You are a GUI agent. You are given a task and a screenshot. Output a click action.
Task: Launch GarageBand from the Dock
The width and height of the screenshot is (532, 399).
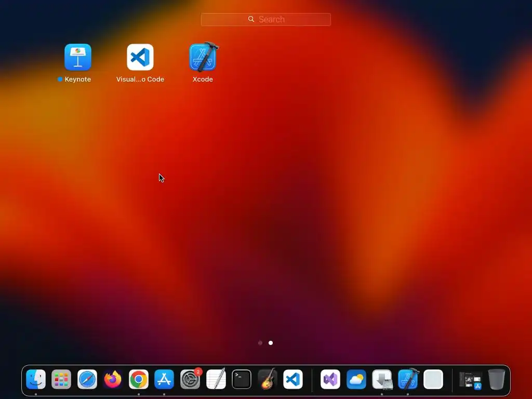[x=268, y=379]
